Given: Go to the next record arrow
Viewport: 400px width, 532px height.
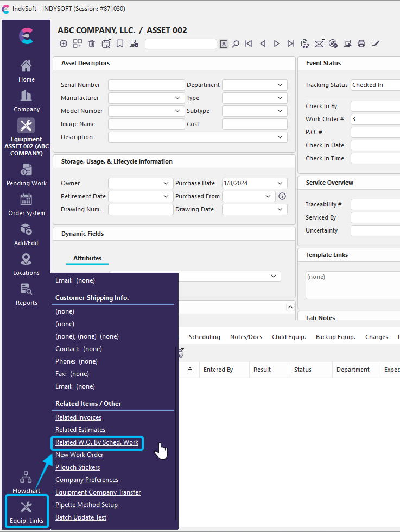Looking at the screenshot, I should (277, 44).
